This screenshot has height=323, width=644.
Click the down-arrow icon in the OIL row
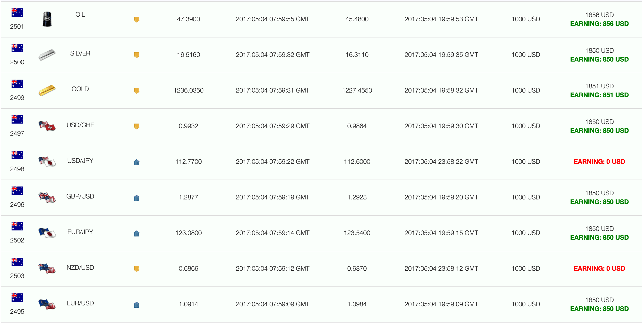(137, 19)
